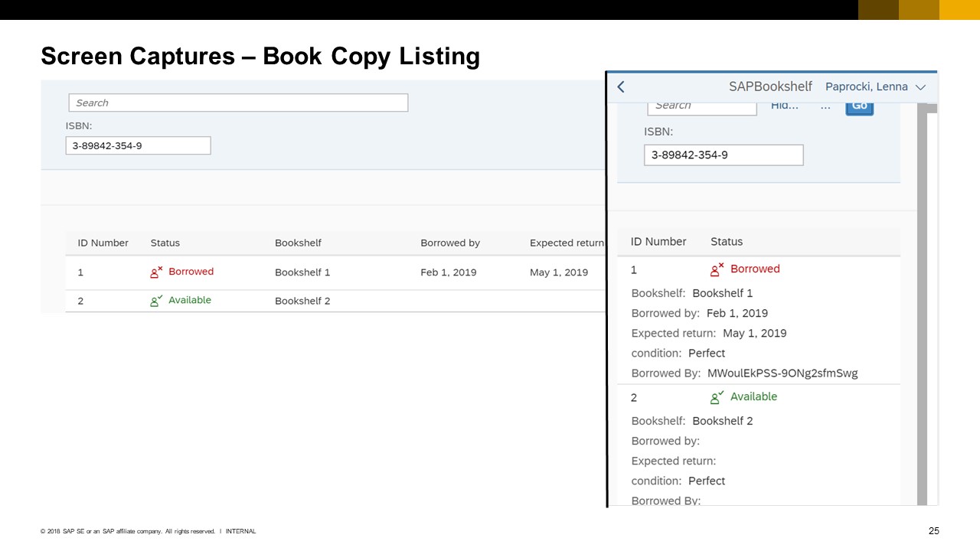Image resolution: width=980 pixels, height=551 pixels.
Task: Click Borrowed status text in mobile list
Action: tap(755, 269)
